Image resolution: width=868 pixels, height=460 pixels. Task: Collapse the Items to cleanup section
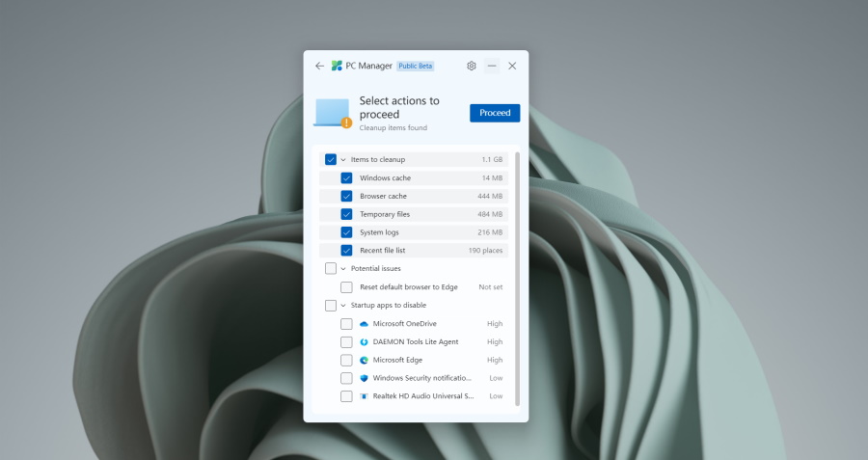[x=343, y=160]
